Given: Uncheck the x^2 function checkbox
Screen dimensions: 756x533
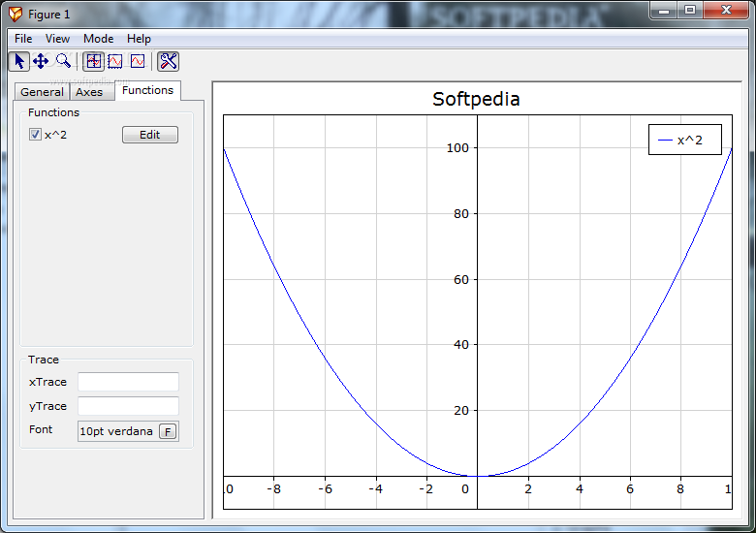Looking at the screenshot, I should coord(35,135).
